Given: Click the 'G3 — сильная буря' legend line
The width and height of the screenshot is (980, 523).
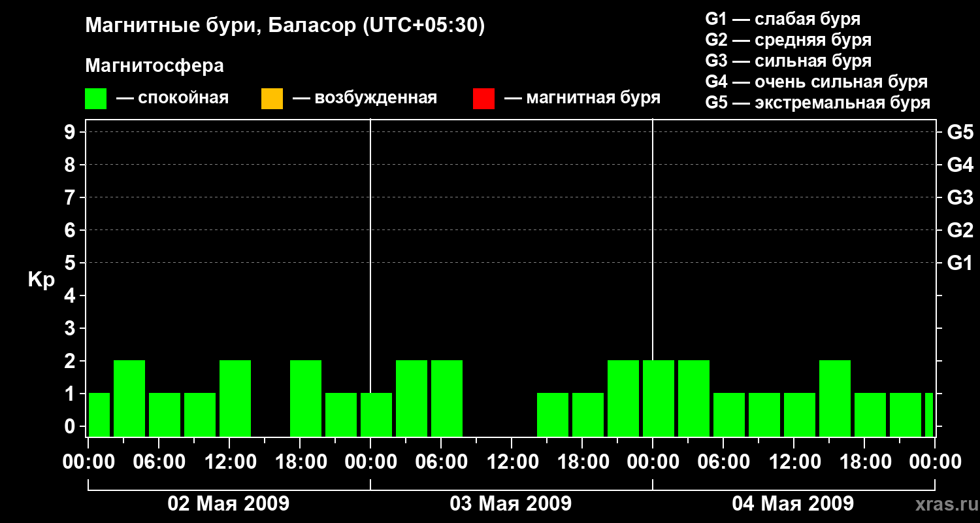Looking at the screenshot, I should point(789,61).
